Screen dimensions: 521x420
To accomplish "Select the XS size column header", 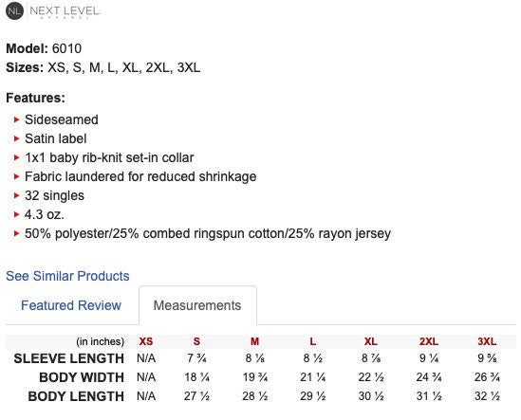I will click(x=146, y=341).
